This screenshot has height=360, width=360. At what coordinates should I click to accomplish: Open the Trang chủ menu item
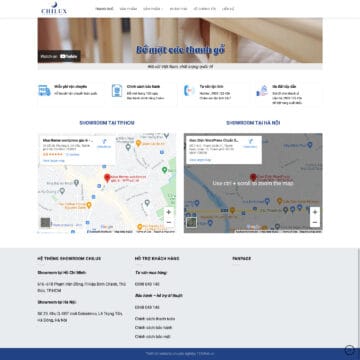(x=104, y=9)
